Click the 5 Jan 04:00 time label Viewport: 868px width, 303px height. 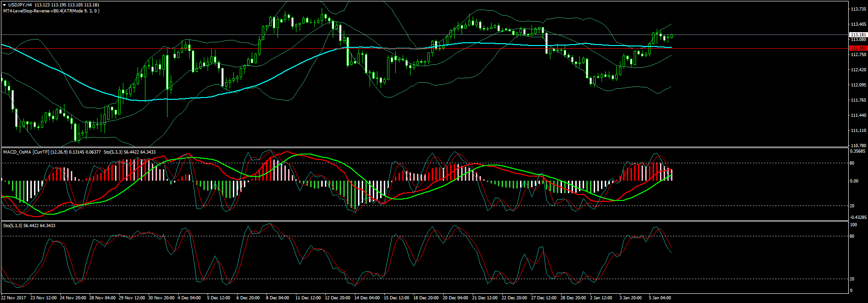pyautogui.click(x=660, y=298)
